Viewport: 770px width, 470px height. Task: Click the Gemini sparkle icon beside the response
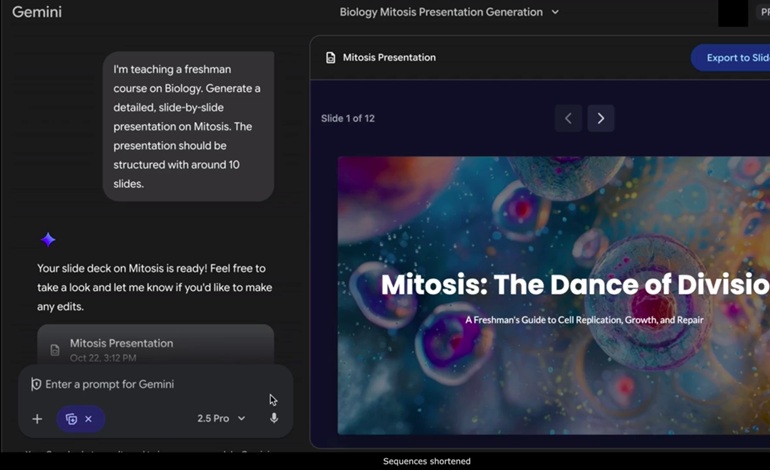click(x=48, y=239)
